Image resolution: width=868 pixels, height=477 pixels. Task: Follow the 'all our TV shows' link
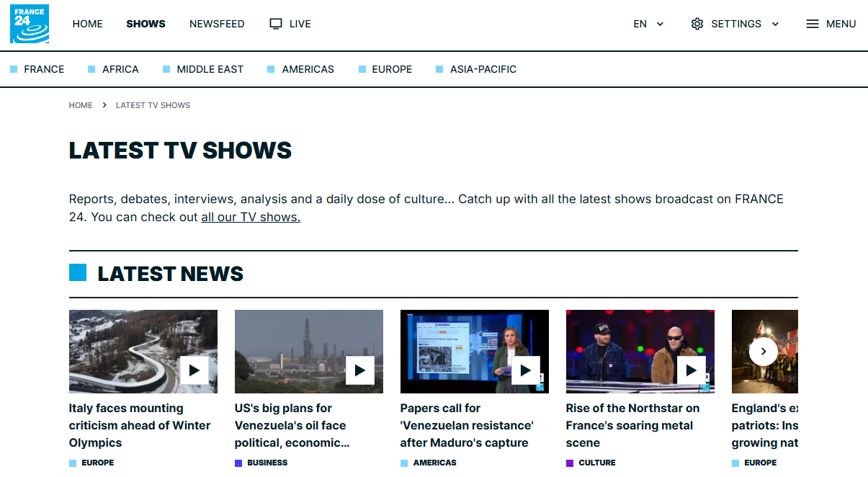coord(251,216)
